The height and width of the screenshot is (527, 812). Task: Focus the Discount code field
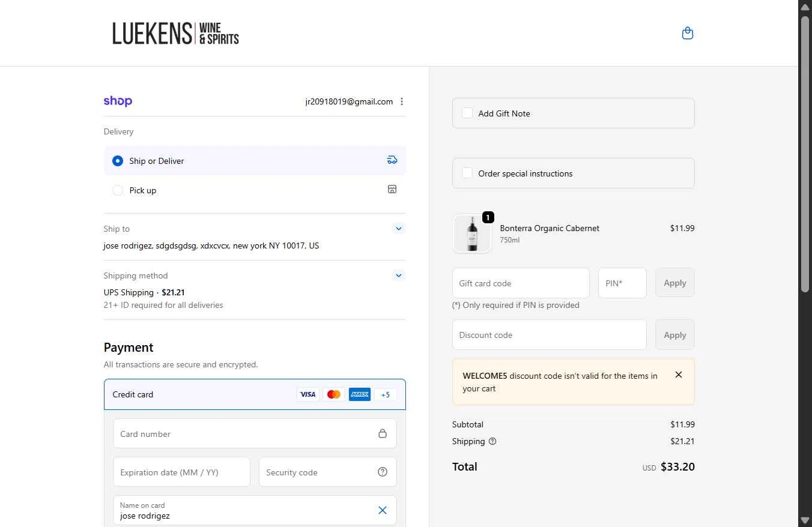[550, 335]
